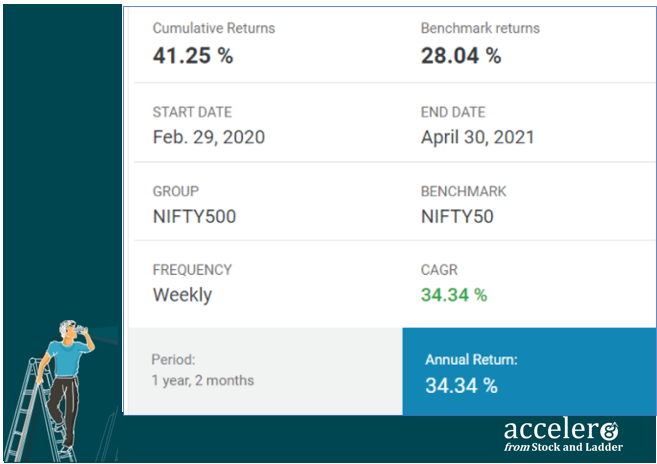The height and width of the screenshot is (464, 657).
Task: Click the April 30, 2021 end date
Action: [478, 137]
